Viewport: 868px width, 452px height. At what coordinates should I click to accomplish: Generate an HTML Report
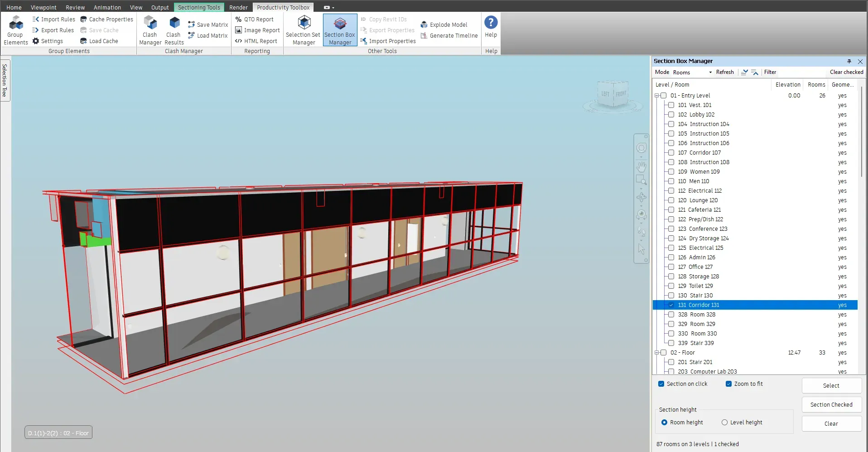[x=256, y=41]
